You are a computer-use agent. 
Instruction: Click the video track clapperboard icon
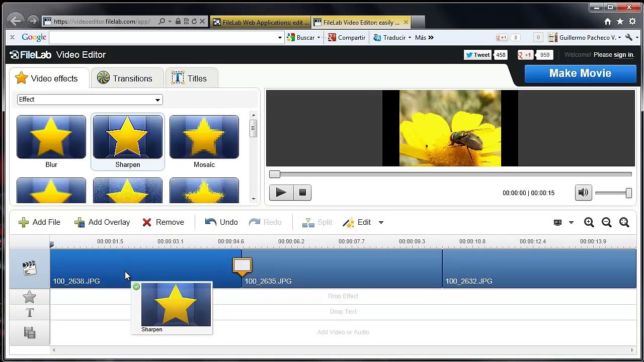click(x=30, y=268)
